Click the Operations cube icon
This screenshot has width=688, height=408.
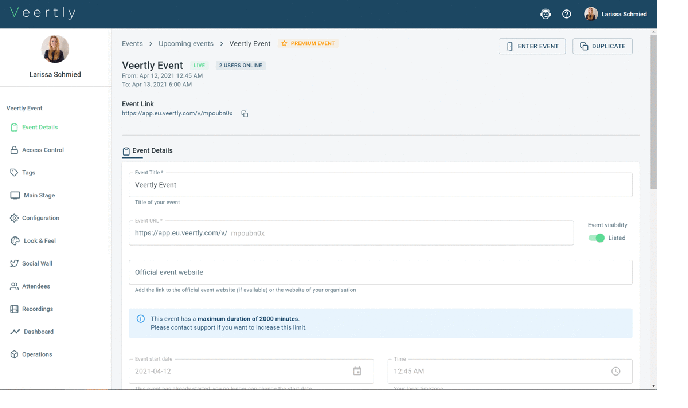tap(14, 354)
